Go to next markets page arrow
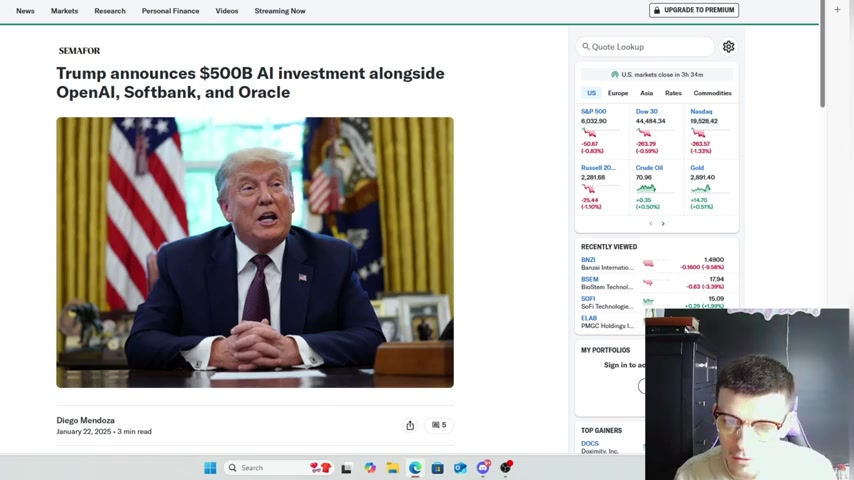 663,223
